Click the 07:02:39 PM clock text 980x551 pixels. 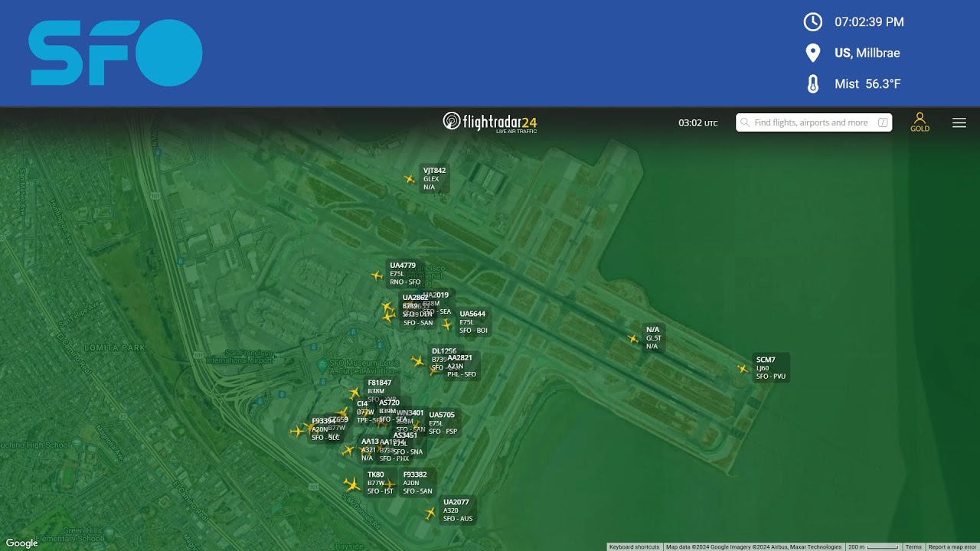tap(869, 22)
